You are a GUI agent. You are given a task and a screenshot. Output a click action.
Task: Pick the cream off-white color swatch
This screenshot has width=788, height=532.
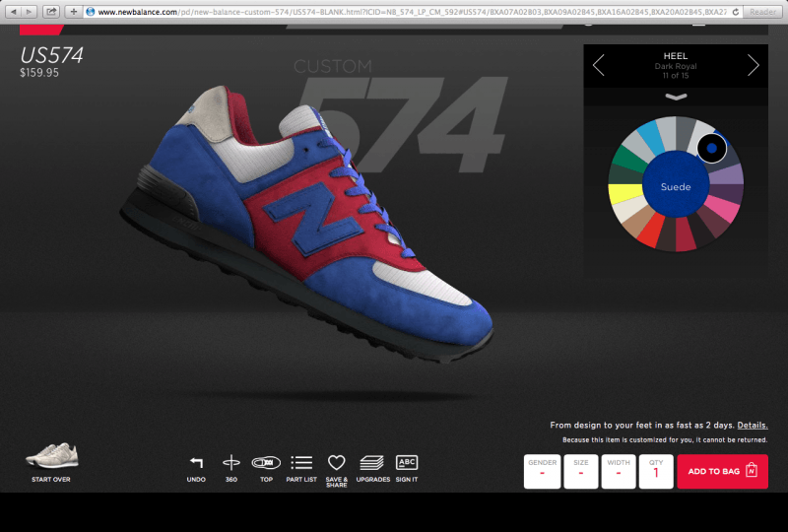click(628, 209)
